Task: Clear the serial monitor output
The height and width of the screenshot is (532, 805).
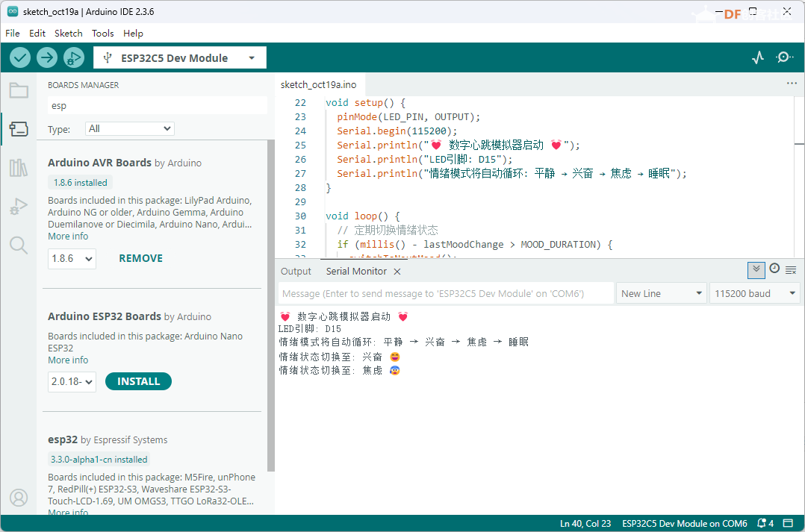Action: pyautogui.click(x=791, y=269)
